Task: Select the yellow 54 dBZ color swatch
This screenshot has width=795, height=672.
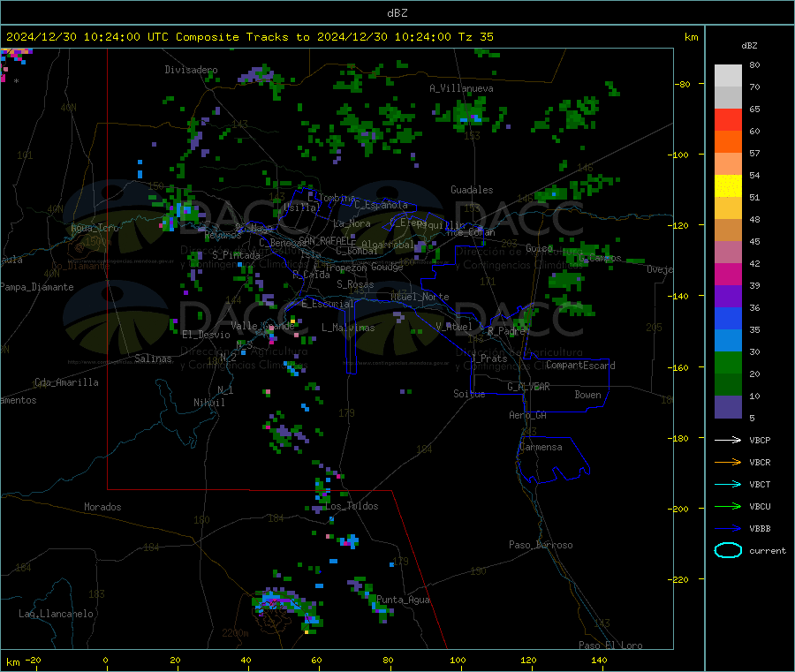Action: (x=728, y=186)
